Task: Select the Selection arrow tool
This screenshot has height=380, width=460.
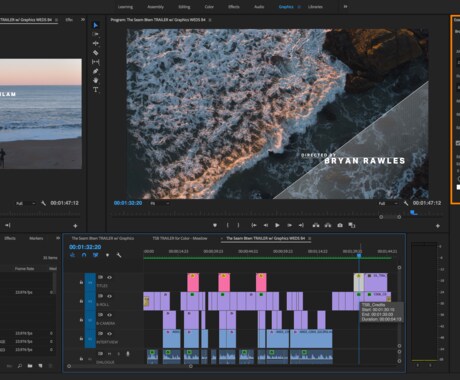Action: click(96, 25)
